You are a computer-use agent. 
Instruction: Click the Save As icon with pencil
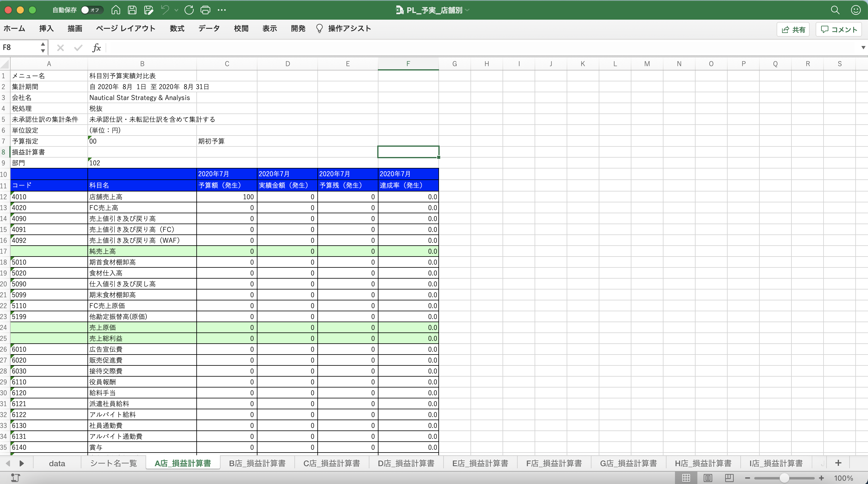[x=148, y=10]
